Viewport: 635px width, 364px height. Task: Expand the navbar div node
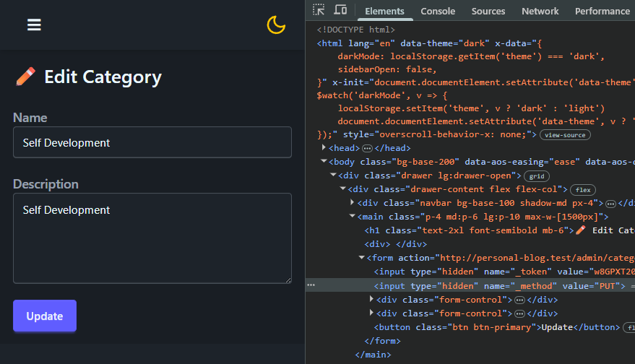click(x=353, y=202)
